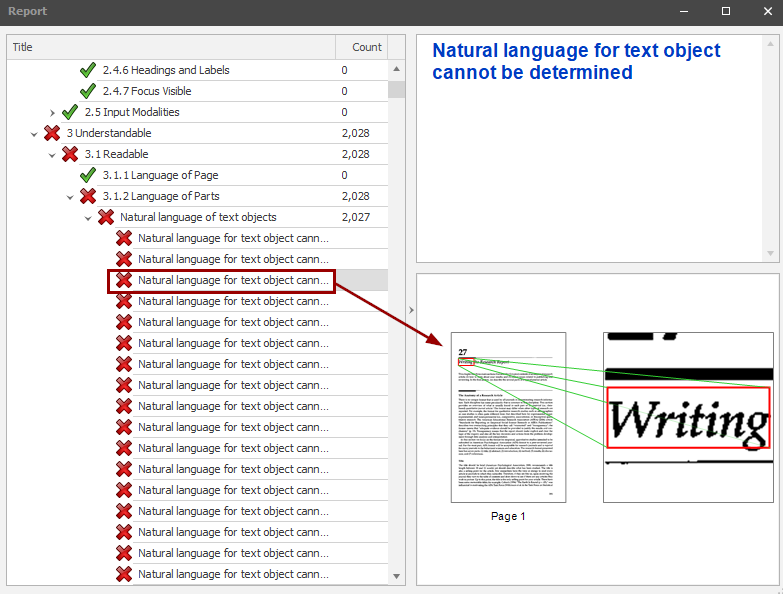
Task: Click red X icon for Natural language of text objects
Action: tap(106, 217)
